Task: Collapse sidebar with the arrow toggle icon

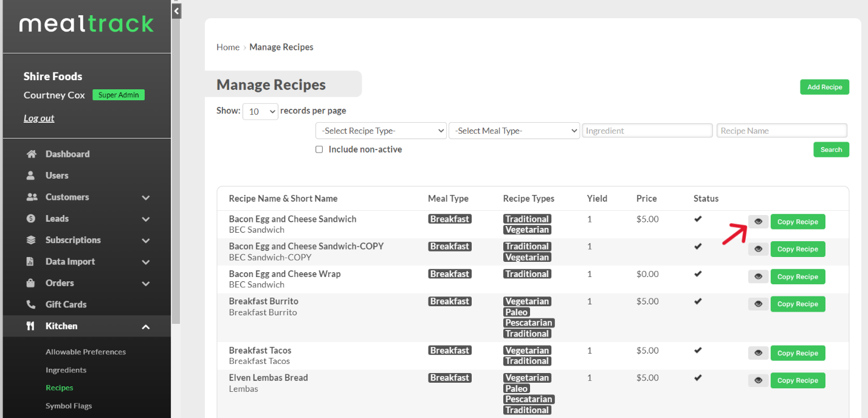Action: tap(176, 11)
